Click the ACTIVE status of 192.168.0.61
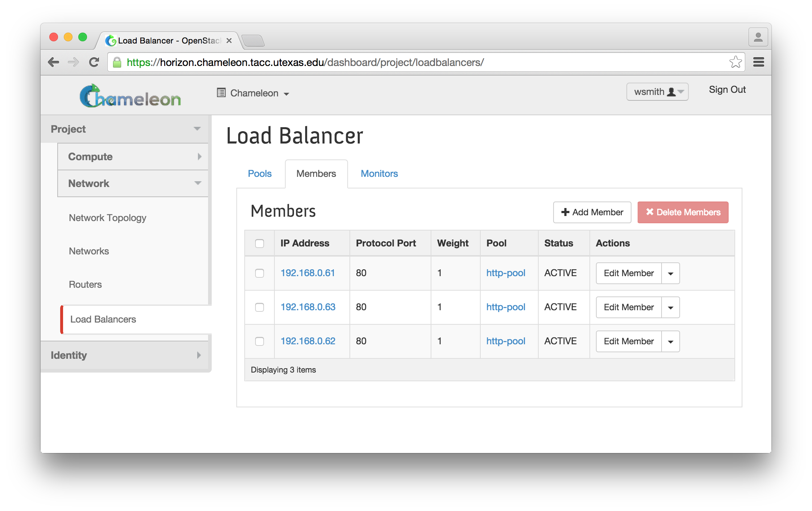 coord(560,273)
